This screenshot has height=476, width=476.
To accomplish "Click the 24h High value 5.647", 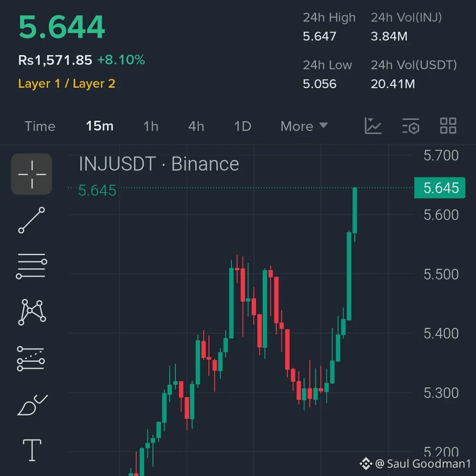I will [x=320, y=37].
